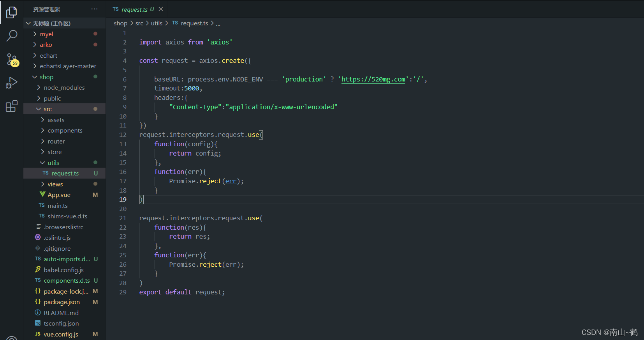Click the .eslintrc.js ESLint icon
This screenshot has width=644, height=340.
pos(38,237)
